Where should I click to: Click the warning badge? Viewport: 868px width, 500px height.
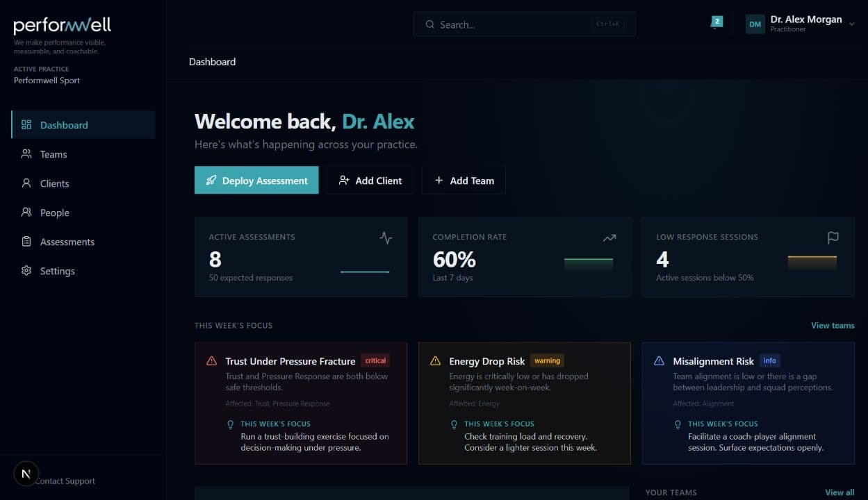coord(547,360)
